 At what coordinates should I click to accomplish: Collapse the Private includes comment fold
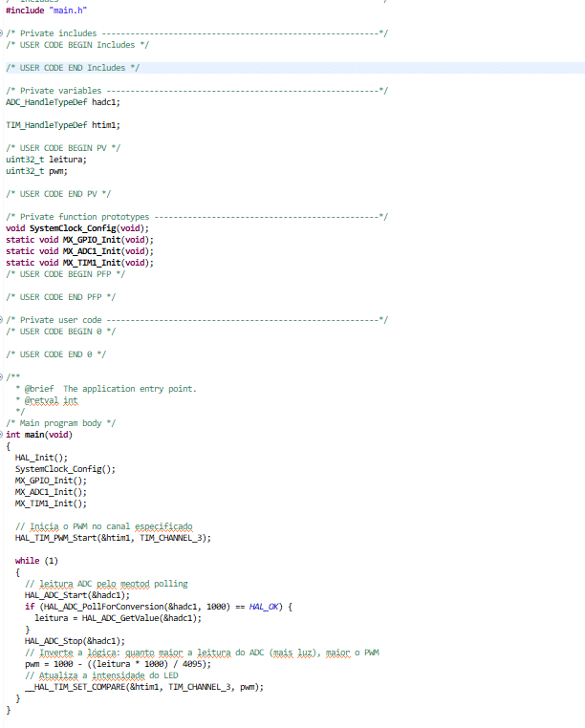(3, 33)
